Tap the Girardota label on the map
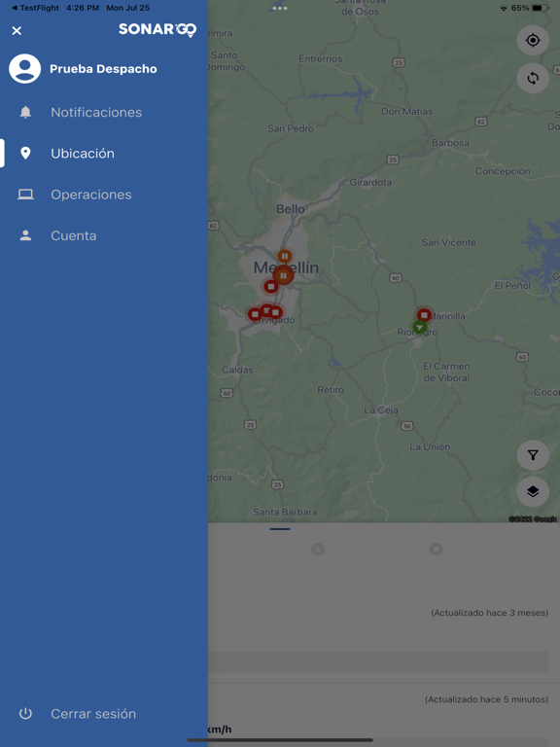Viewport: 560px width, 747px height. coord(370,183)
